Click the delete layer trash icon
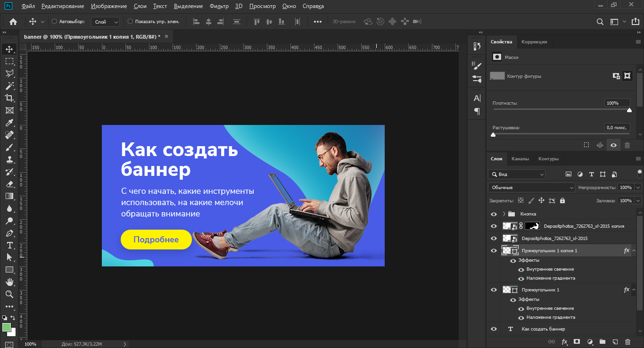 point(627,341)
